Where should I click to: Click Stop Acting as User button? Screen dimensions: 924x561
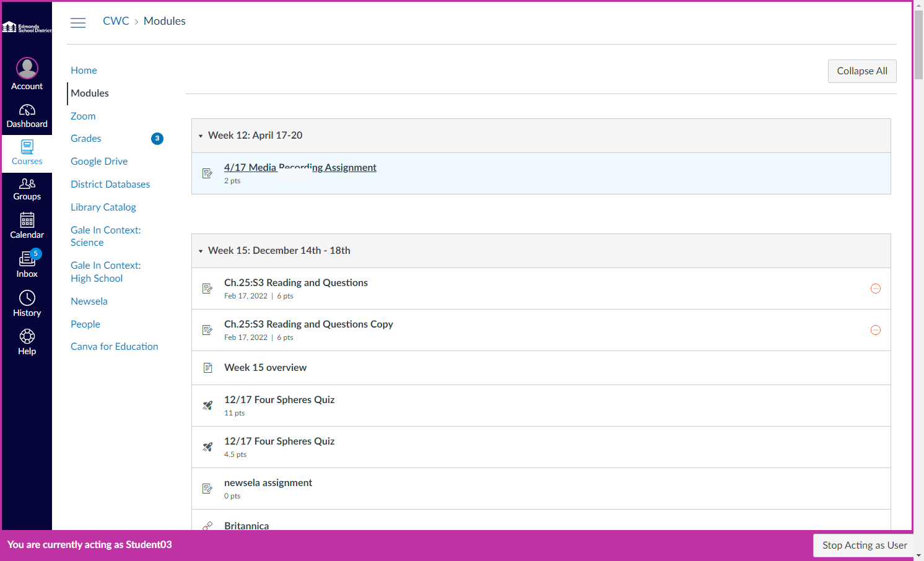pyautogui.click(x=865, y=546)
